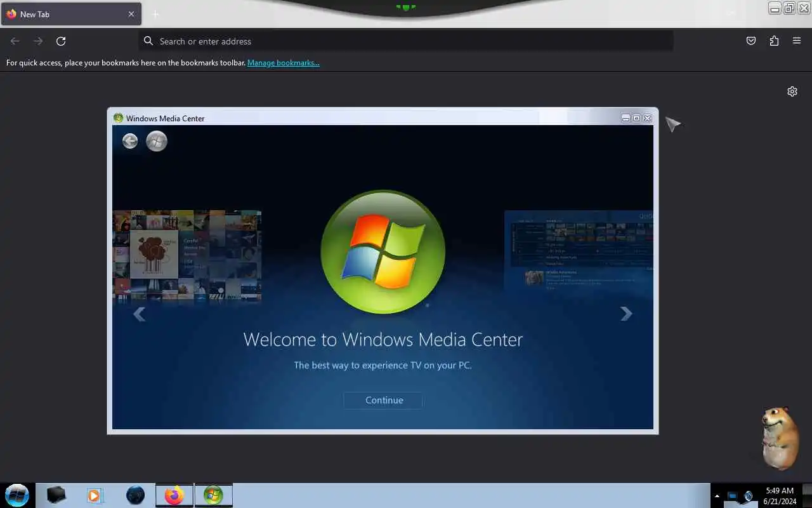This screenshot has width=812, height=508.
Task: Click the volume tray icon
Action: point(748,496)
